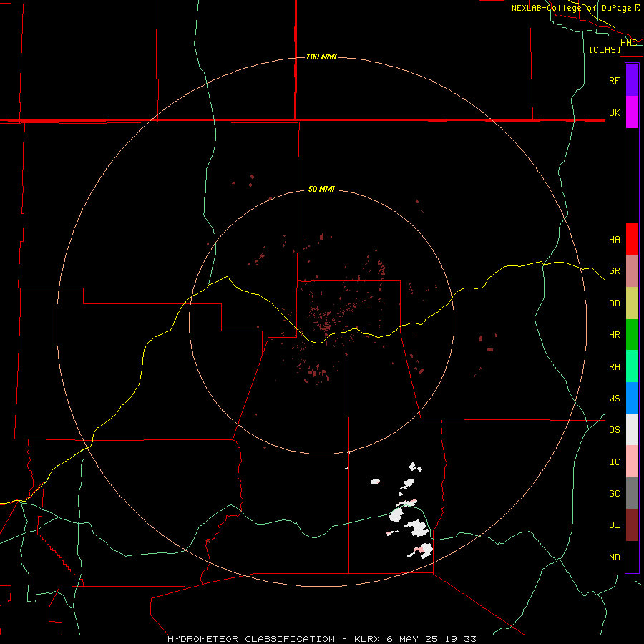Click the blue WS legend swatch
Image resolution: width=644 pixels, height=644 pixels.
pos(632,398)
